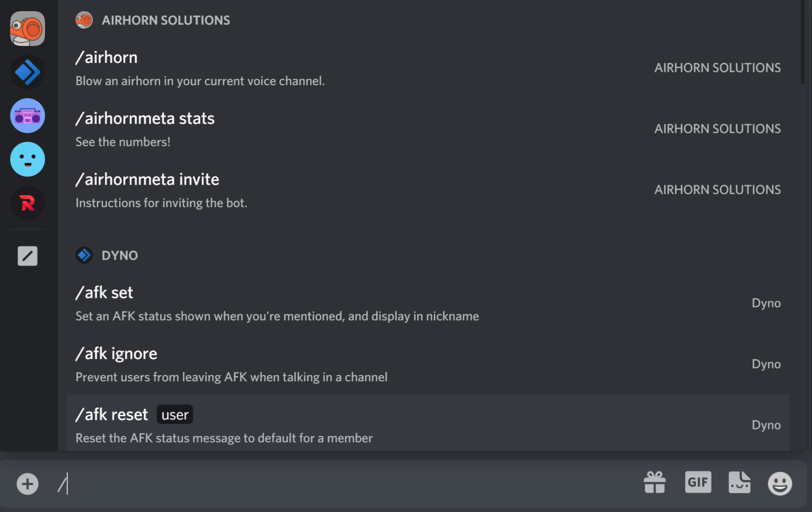Click the diamond icon beside the DYNO header
This screenshot has height=512, width=812.
coord(84,255)
